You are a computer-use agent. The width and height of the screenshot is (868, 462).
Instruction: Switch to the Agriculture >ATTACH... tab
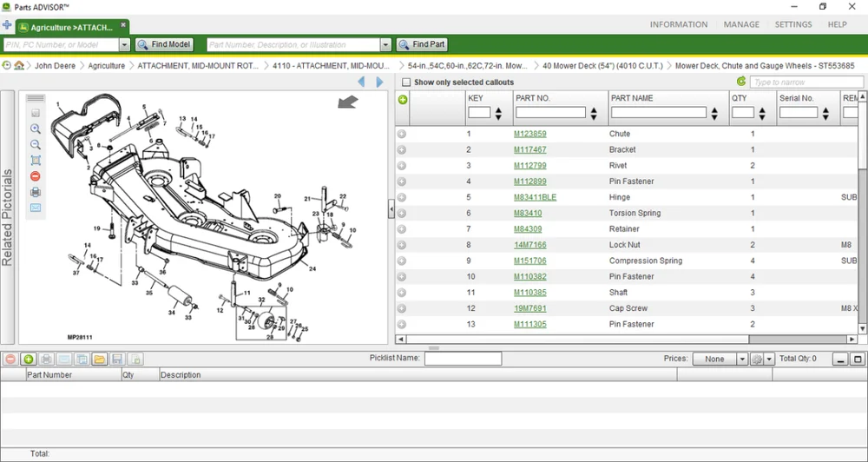[x=71, y=27]
